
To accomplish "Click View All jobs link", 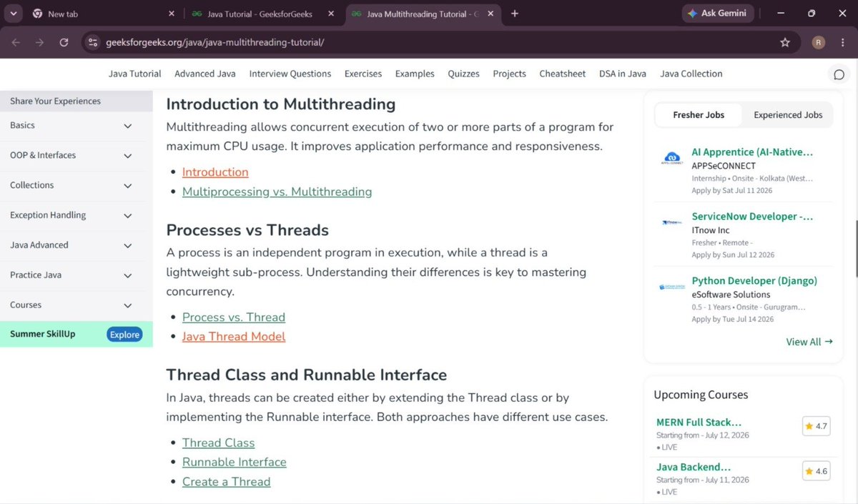I will [809, 342].
